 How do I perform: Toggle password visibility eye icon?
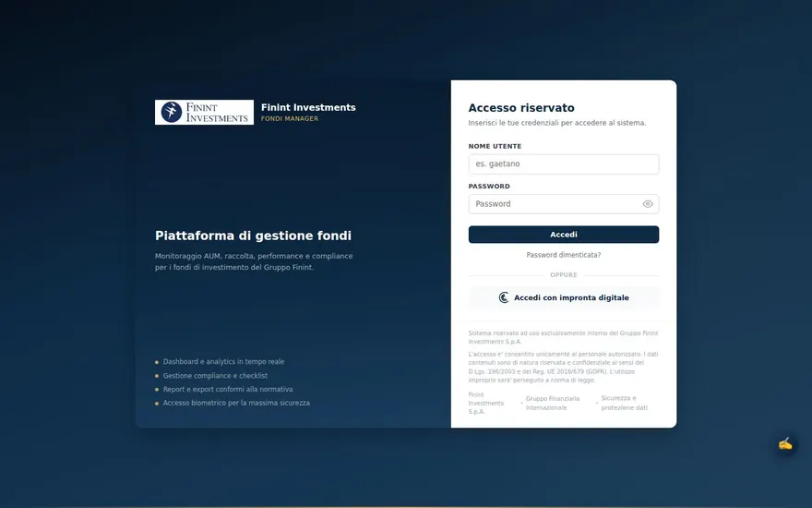click(x=648, y=204)
